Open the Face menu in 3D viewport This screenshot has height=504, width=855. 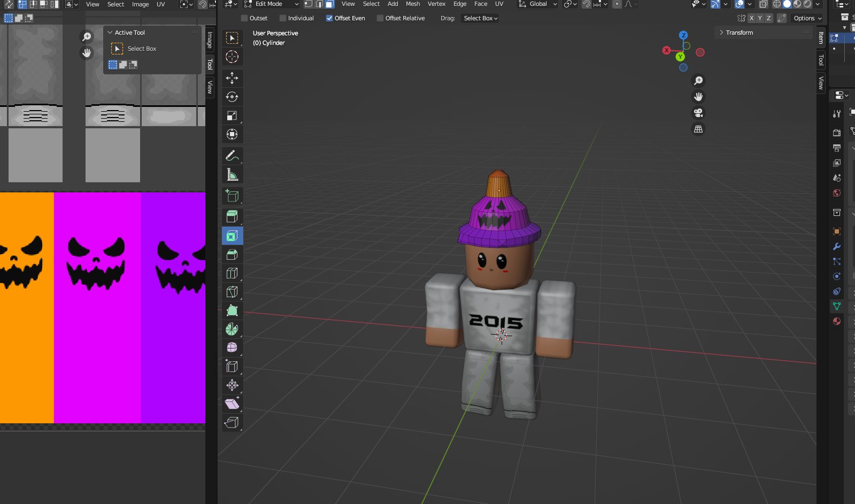[481, 4]
